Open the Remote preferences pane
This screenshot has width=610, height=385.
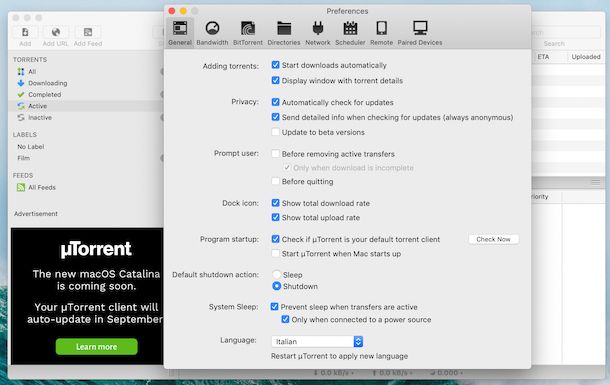click(381, 33)
